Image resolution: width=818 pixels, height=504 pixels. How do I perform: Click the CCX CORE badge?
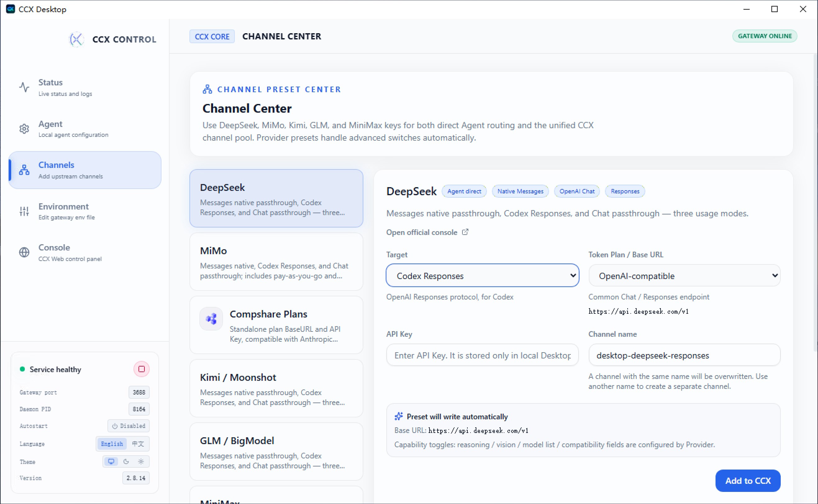click(212, 36)
